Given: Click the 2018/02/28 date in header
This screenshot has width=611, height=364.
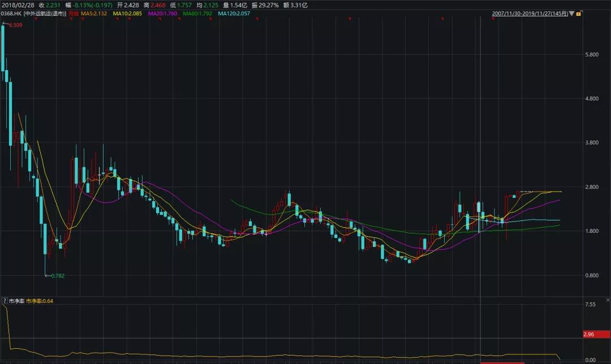Looking at the screenshot, I should pyautogui.click(x=19, y=5).
